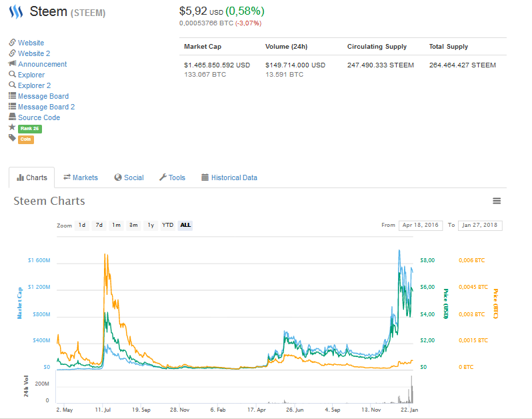The width and height of the screenshot is (532, 419).
Task: Click the tag icon beside Coin
Action: pos(12,138)
